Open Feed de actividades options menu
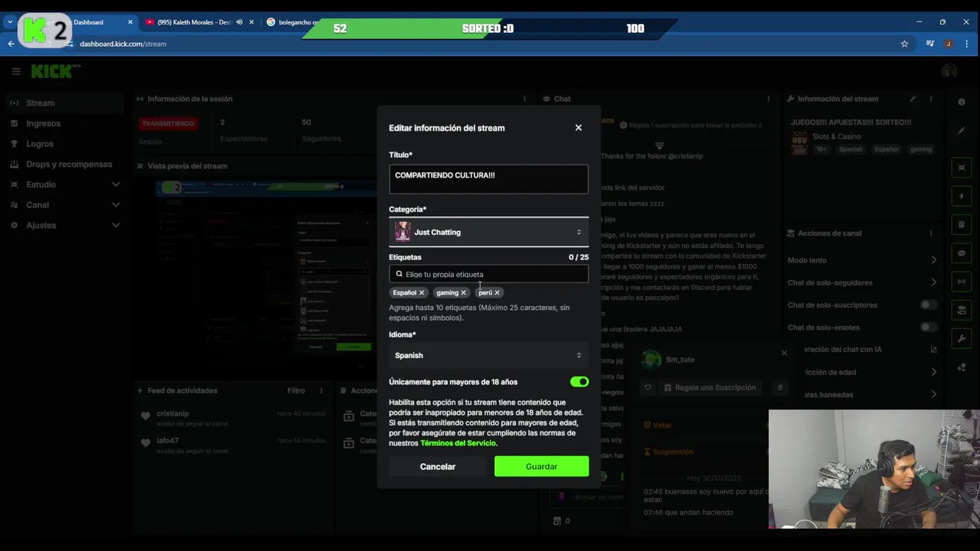The width and height of the screenshot is (980, 551). [x=322, y=390]
